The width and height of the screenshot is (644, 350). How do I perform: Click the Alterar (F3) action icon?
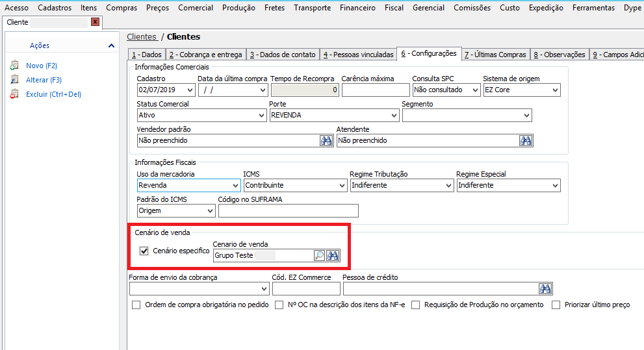pyautogui.click(x=15, y=80)
